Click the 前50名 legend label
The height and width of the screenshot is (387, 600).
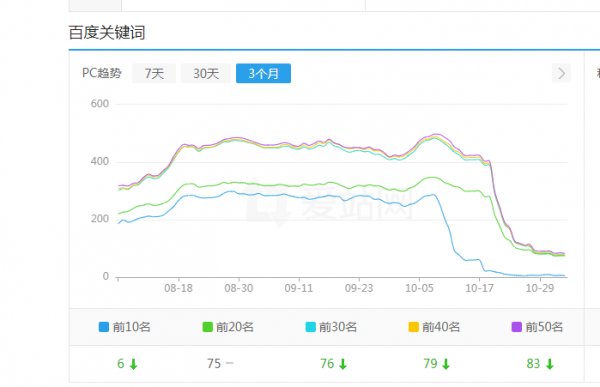coord(544,327)
